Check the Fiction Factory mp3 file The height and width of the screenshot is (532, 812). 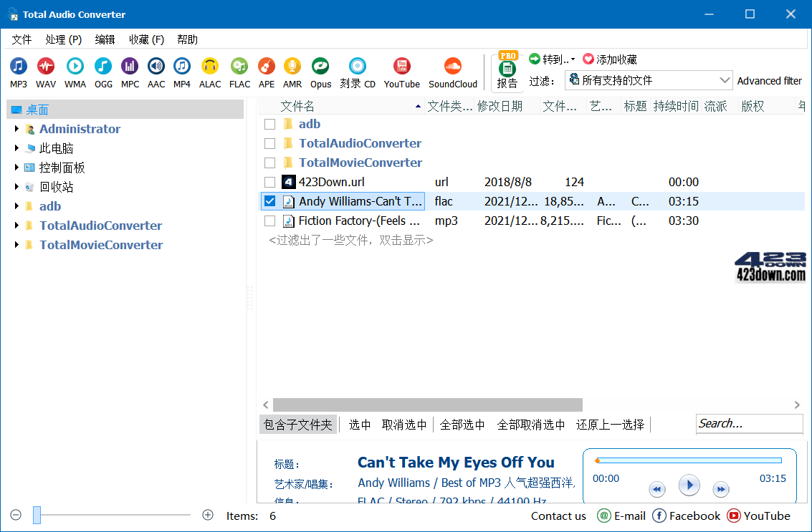tap(270, 221)
